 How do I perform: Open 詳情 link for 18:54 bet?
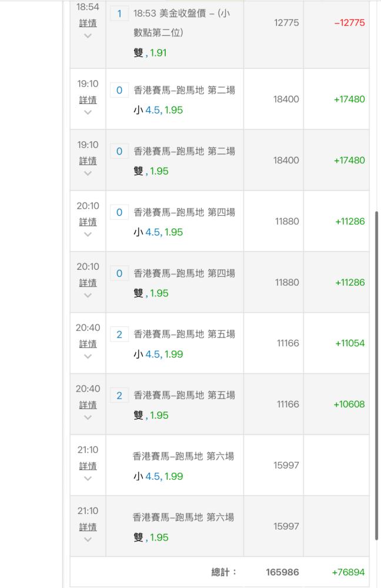click(88, 23)
